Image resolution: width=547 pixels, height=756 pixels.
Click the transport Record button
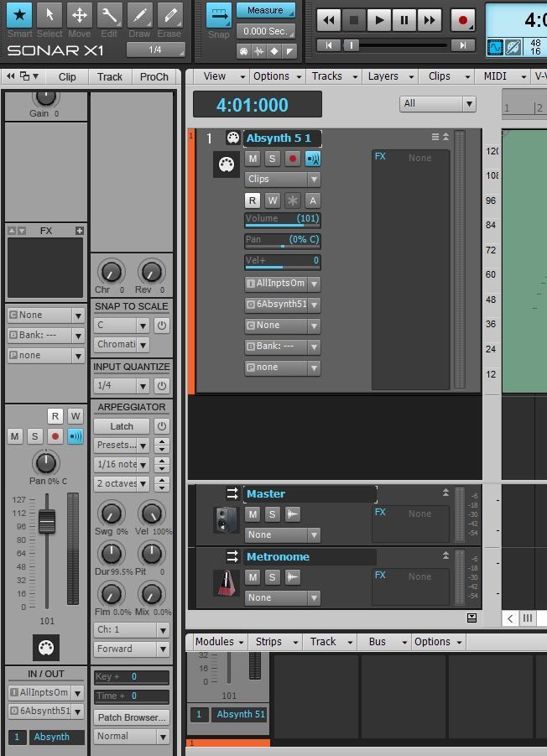[461, 20]
